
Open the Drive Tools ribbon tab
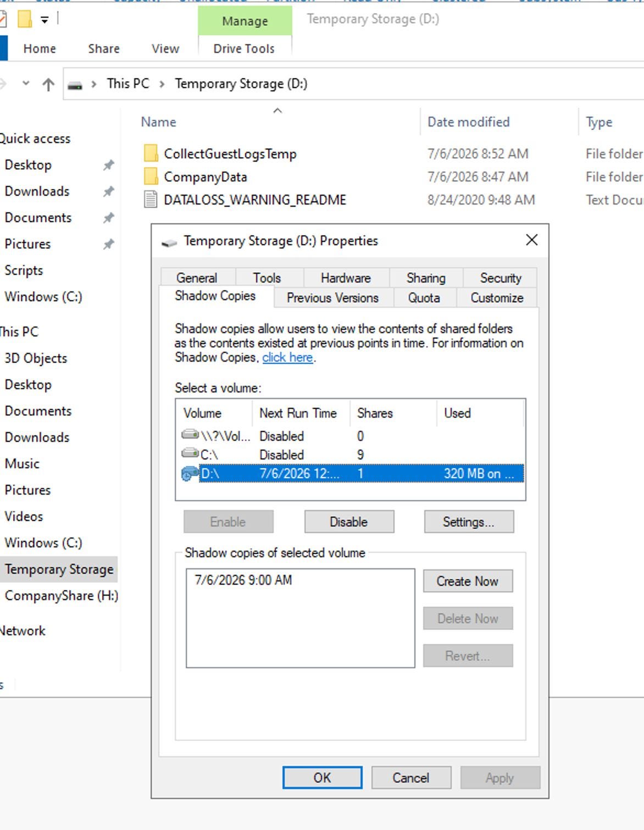[x=244, y=49]
